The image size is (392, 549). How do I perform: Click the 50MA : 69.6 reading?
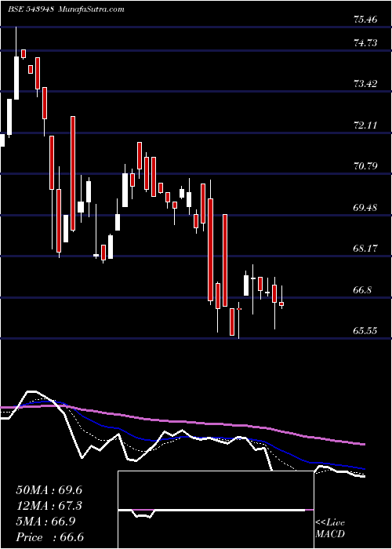(49, 490)
